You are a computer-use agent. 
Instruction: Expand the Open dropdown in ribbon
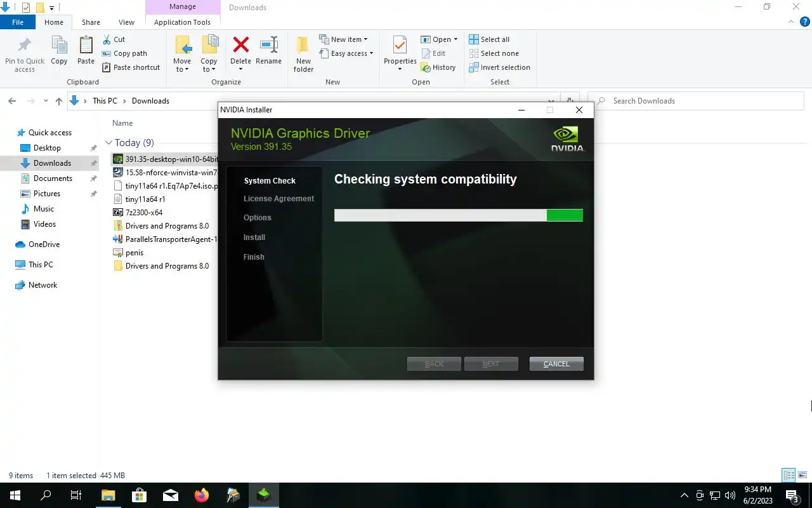pos(439,39)
